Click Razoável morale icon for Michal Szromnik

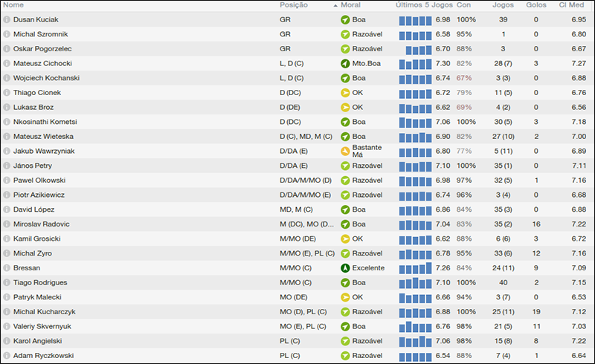345,34
